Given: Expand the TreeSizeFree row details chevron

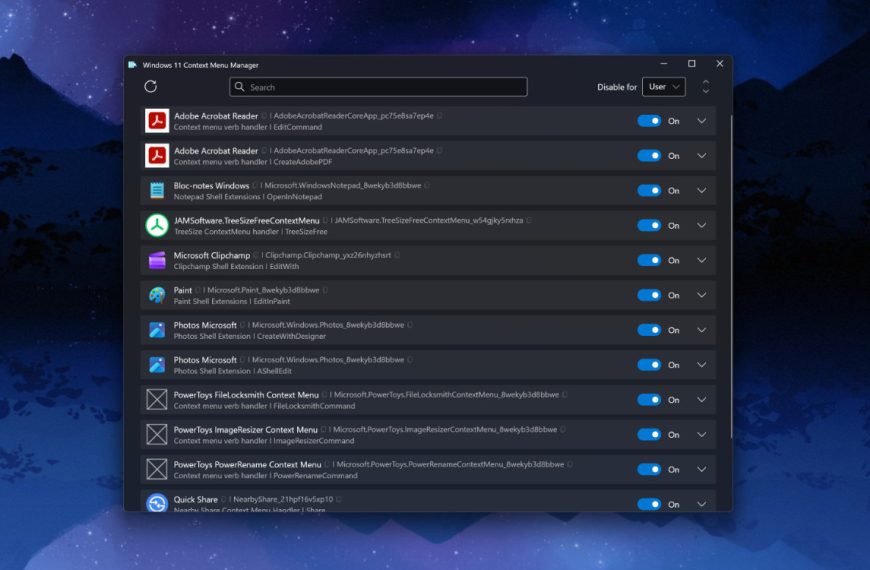Looking at the screenshot, I should click(701, 225).
